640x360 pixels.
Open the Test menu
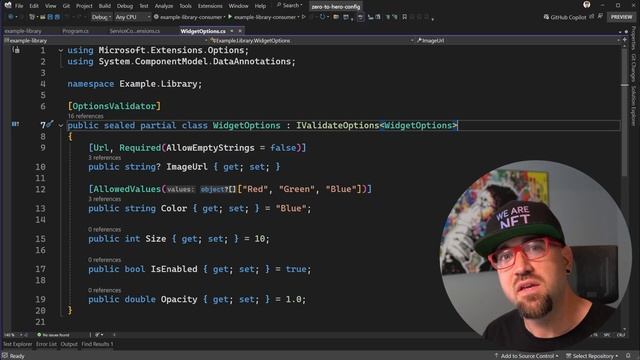point(144,6)
